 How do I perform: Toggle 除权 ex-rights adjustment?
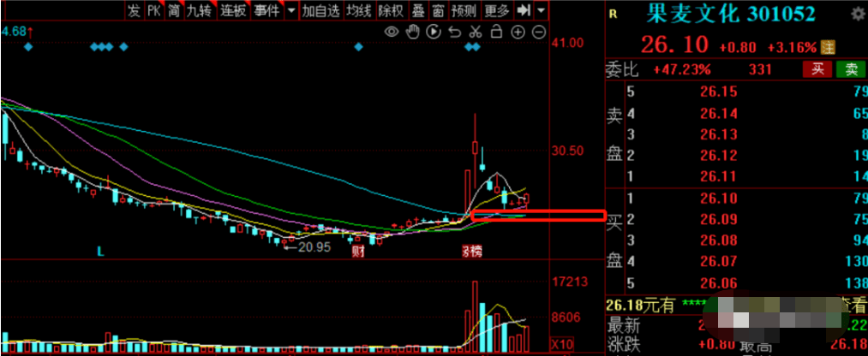[x=392, y=10]
